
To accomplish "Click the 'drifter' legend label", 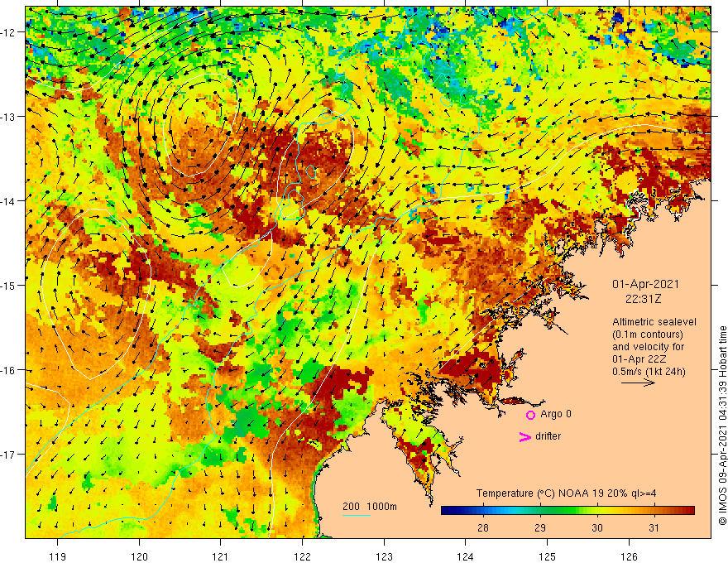I will coord(548,436).
